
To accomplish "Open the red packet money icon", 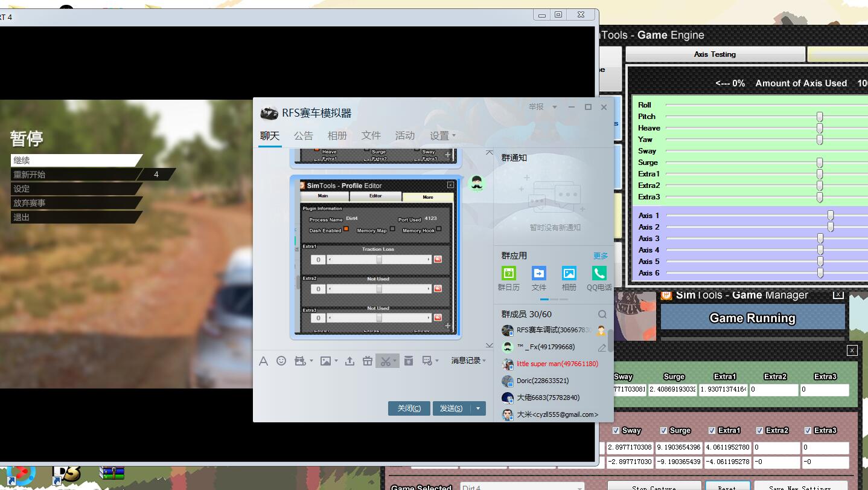I will tap(409, 361).
